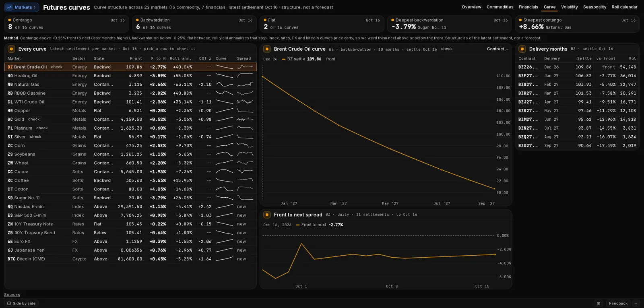The width and height of the screenshot is (644, 308).
Task: Open the Sources link
Action: tap(12, 295)
